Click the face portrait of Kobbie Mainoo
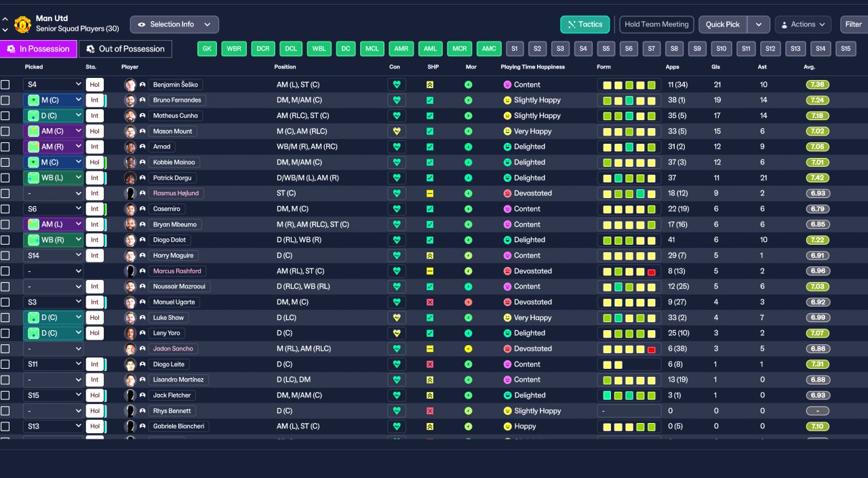The height and width of the screenshot is (478, 868). tap(130, 163)
